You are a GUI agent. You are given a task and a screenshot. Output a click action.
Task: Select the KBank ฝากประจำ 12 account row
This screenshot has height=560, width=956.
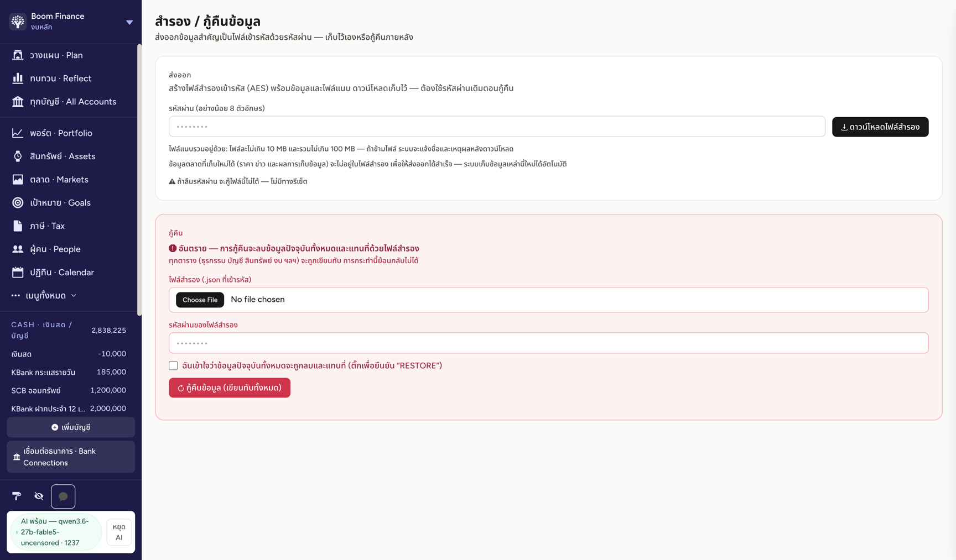coord(69,409)
